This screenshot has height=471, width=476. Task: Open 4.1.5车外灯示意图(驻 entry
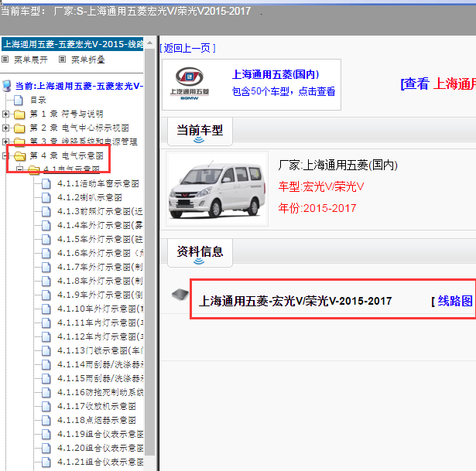click(100, 239)
